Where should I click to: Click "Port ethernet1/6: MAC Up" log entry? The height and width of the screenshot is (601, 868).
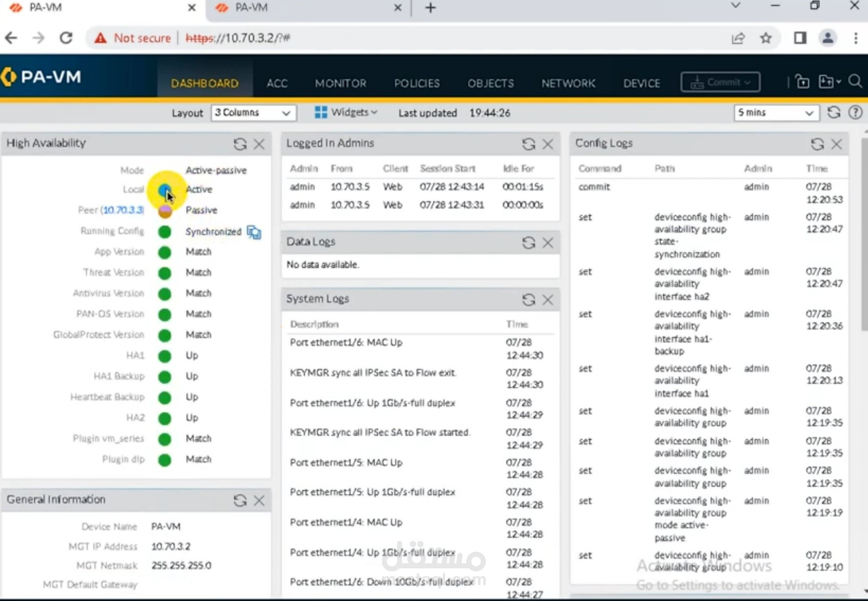346,342
